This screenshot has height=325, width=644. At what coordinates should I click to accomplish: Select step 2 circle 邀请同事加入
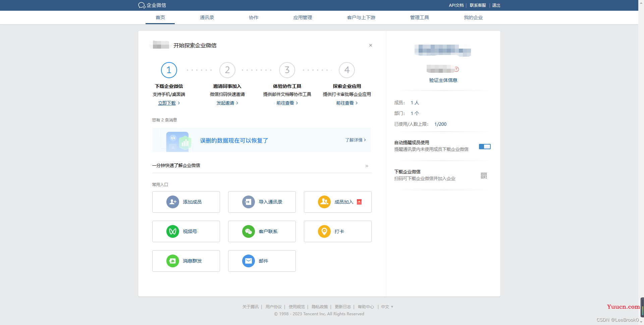tap(227, 70)
